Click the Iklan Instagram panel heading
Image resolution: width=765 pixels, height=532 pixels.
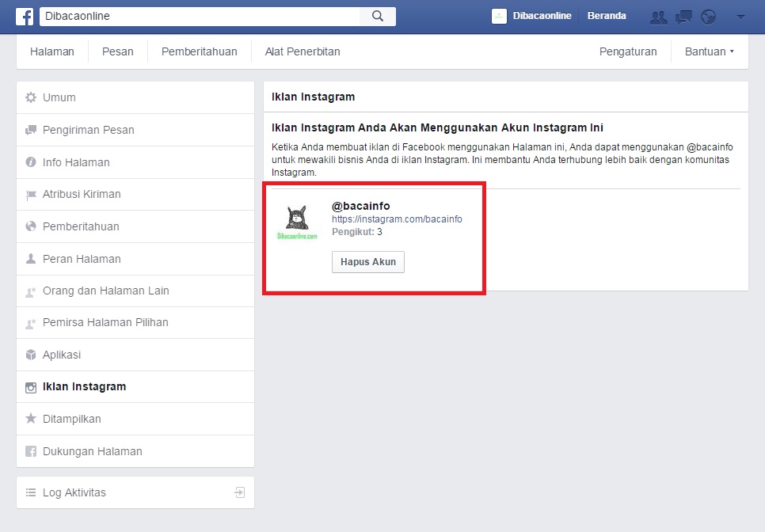click(x=313, y=97)
